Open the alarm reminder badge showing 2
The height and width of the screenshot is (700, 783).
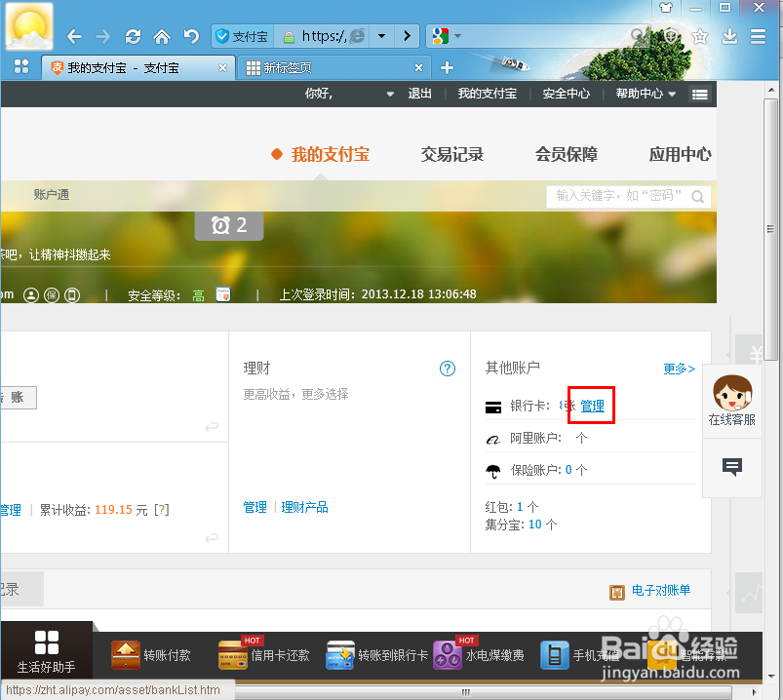click(x=229, y=225)
